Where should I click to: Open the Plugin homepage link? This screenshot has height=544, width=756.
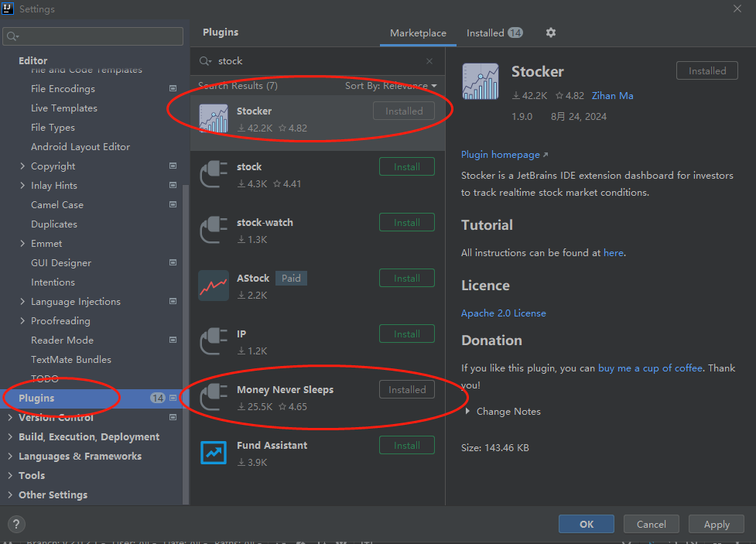pyautogui.click(x=505, y=154)
